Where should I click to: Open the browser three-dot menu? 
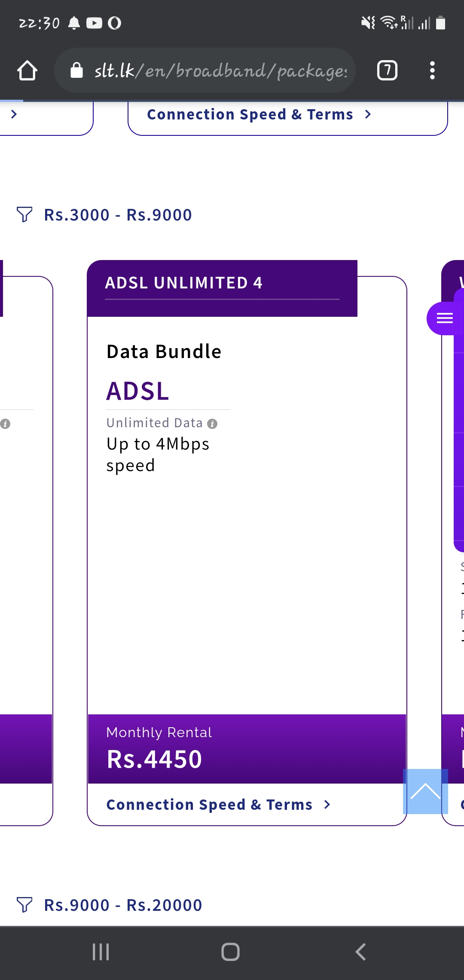(432, 70)
